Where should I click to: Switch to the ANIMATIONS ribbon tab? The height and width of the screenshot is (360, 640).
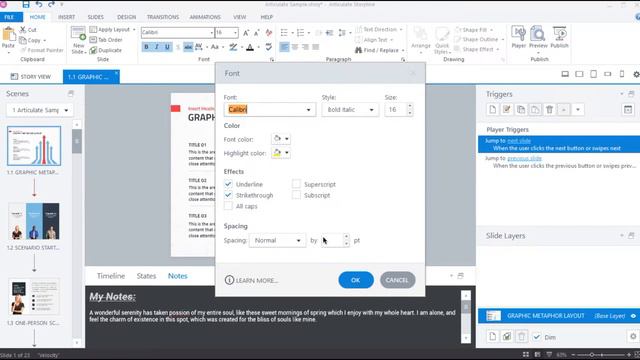205,17
